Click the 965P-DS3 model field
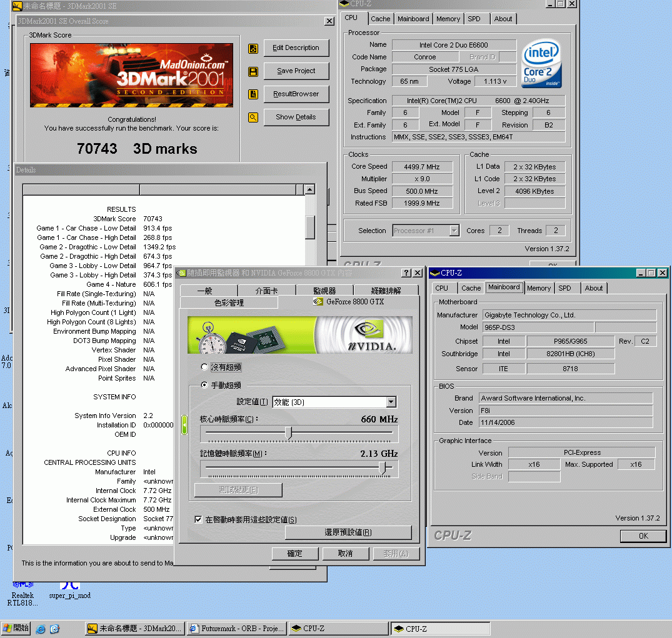This screenshot has height=638, width=672. click(x=538, y=327)
